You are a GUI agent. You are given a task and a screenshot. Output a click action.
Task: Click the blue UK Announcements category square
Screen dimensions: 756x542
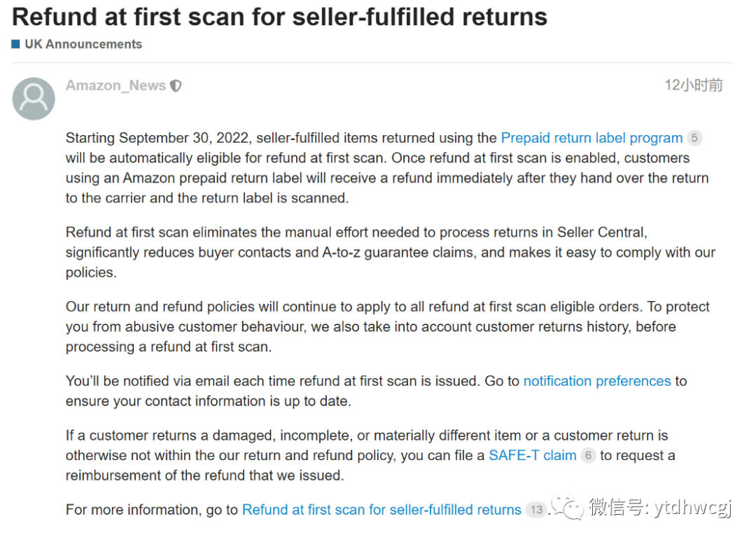[16, 44]
